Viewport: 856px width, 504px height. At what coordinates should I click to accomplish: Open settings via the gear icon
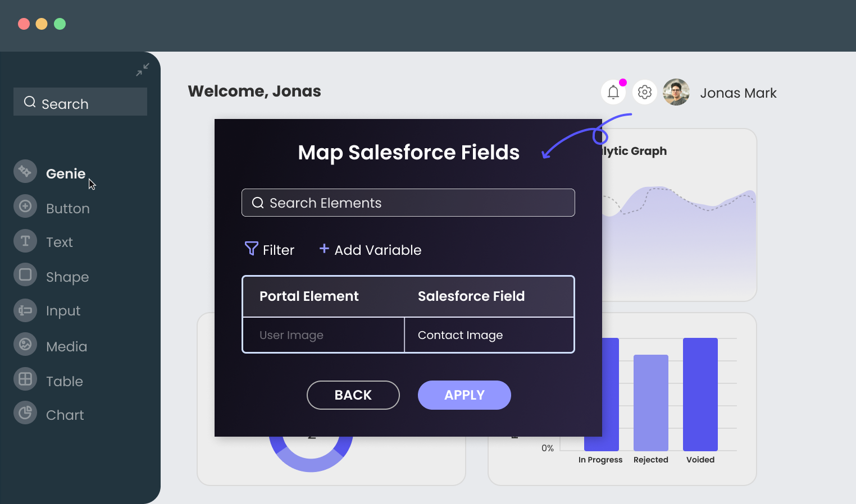point(645,92)
